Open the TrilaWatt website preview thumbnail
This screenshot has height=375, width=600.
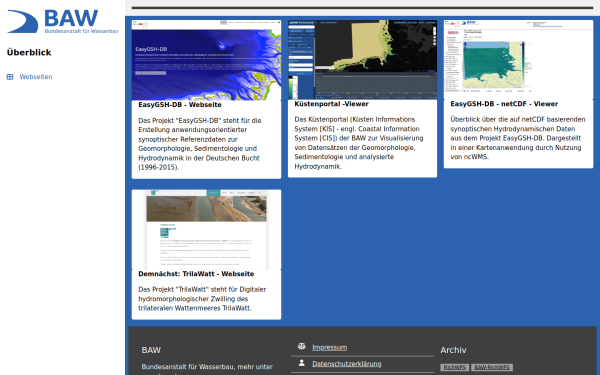[x=206, y=230]
